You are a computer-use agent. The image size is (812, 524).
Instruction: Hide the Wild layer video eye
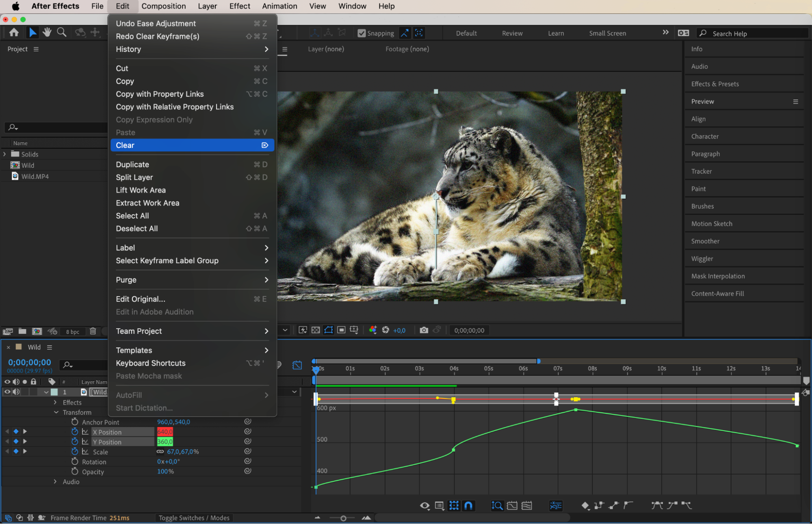pyautogui.click(x=7, y=392)
